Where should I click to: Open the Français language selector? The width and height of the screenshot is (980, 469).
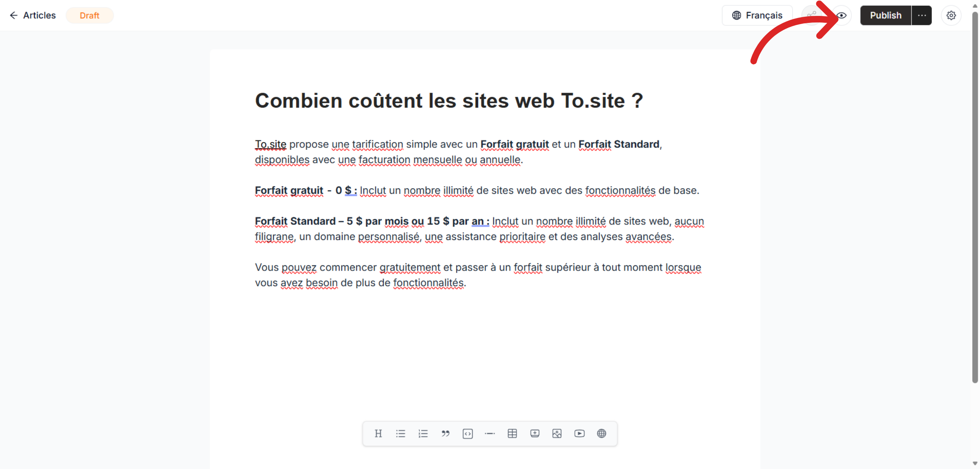pyautogui.click(x=757, y=15)
